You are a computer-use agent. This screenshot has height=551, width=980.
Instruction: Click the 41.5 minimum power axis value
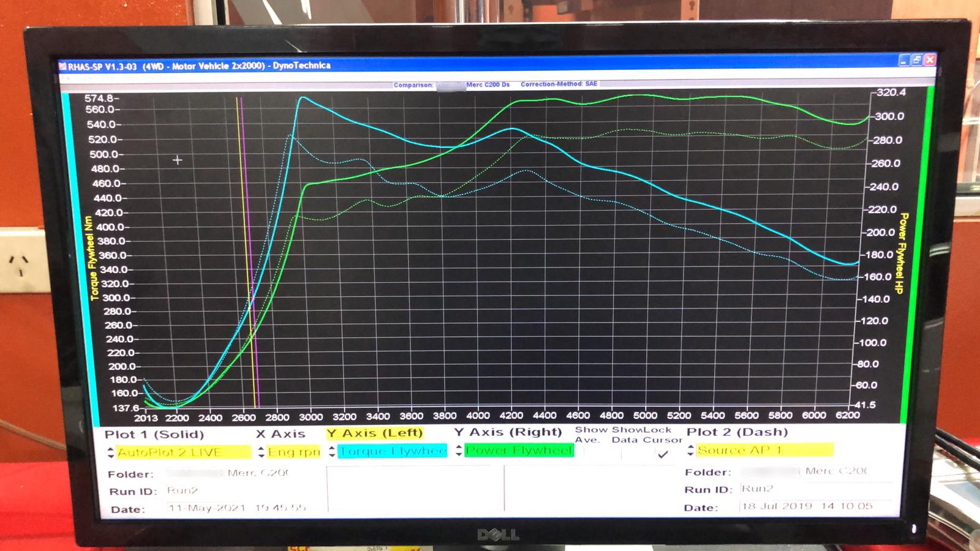click(x=865, y=405)
